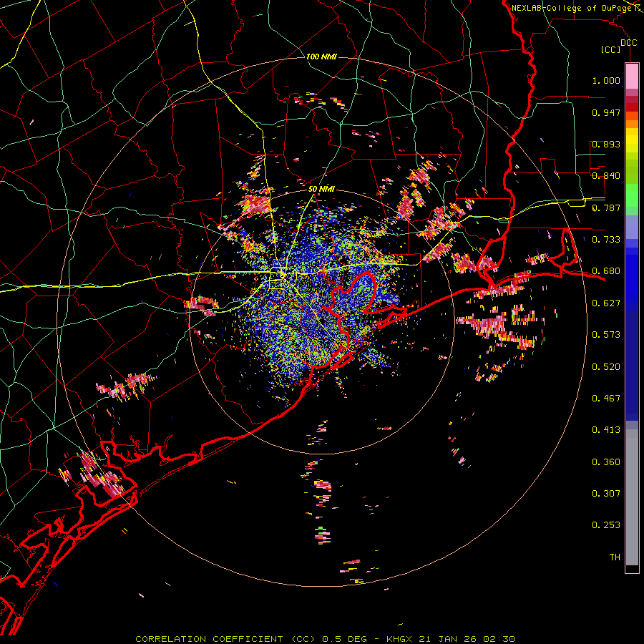Click the 0.413 scale value
This screenshot has height=644, width=644.
pos(606,430)
